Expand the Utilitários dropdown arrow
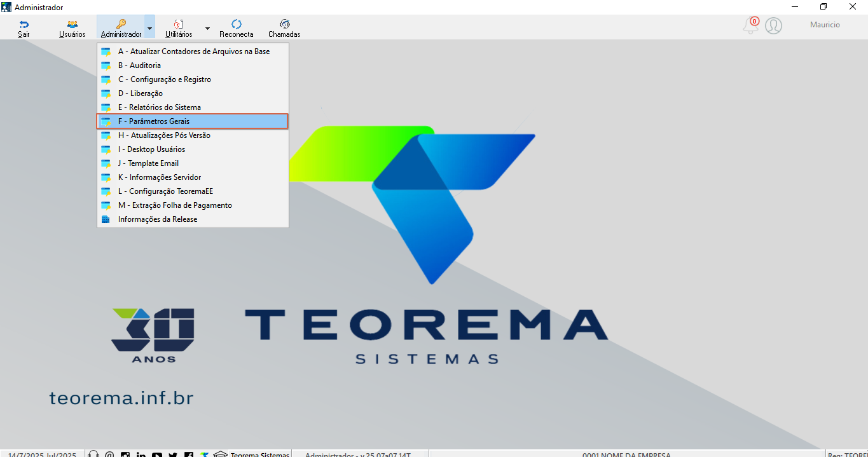The height and width of the screenshot is (457, 868). 207,29
